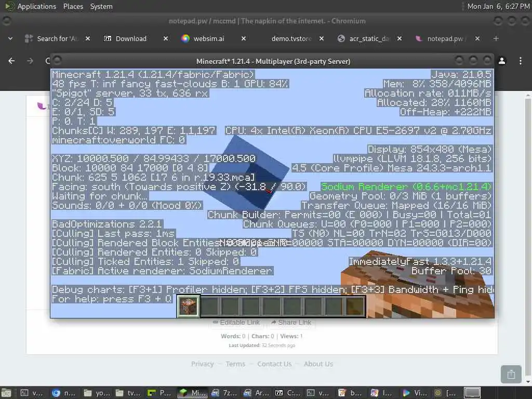Click "Views: 1" counter on page
Screen dimensions: 532x399
pos(291,336)
